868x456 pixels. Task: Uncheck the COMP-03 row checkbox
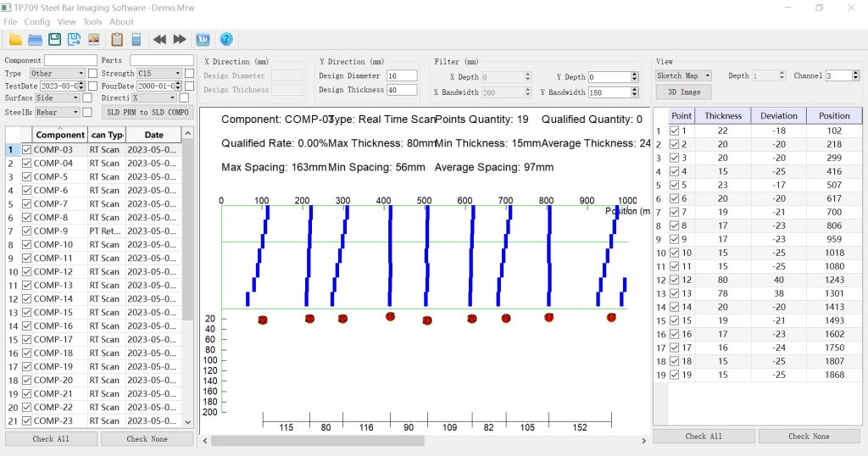point(26,149)
